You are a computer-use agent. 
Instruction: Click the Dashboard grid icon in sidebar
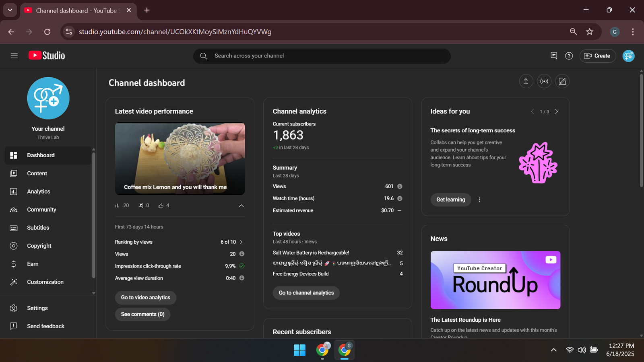(x=14, y=155)
